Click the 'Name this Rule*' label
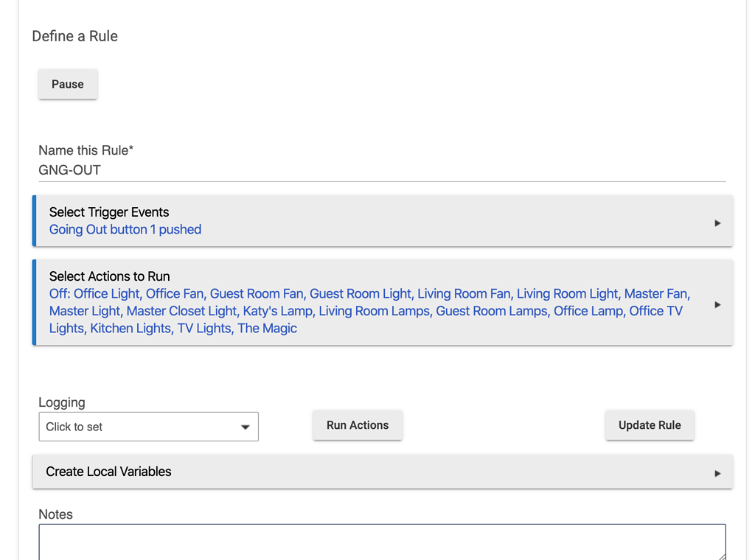The height and width of the screenshot is (560, 755). click(86, 150)
